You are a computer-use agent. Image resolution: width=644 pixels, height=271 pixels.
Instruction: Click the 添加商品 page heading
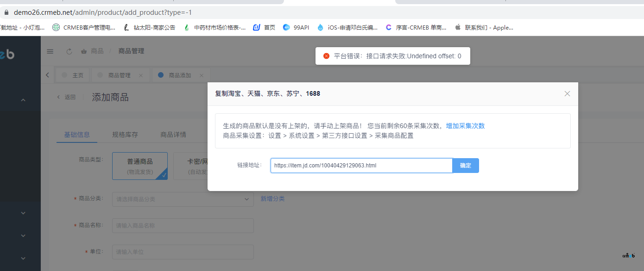click(x=110, y=97)
